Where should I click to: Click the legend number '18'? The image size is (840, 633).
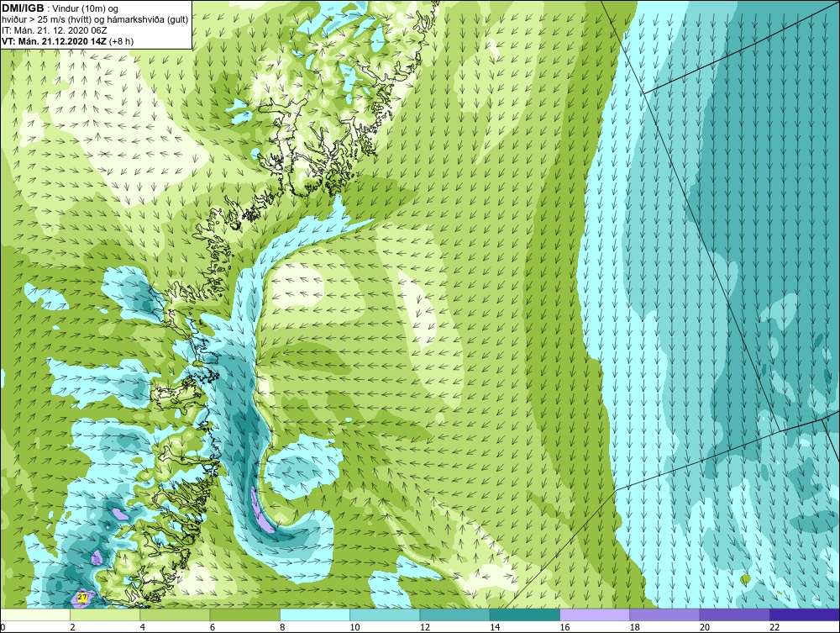634,628
